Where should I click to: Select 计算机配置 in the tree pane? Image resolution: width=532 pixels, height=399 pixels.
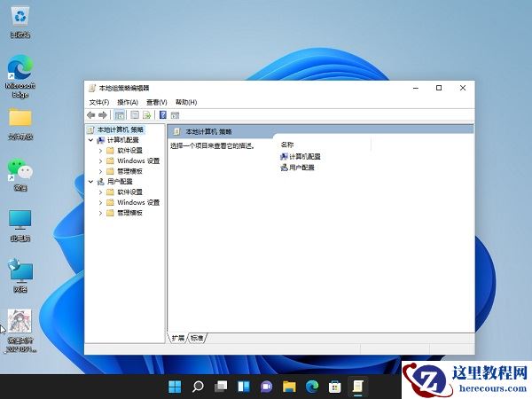tap(123, 140)
